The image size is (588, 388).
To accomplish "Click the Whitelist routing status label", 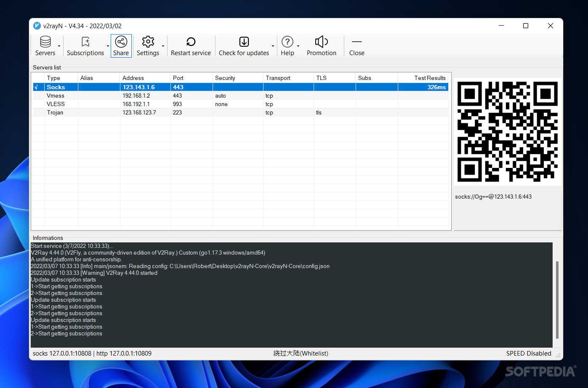I will [x=301, y=353].
